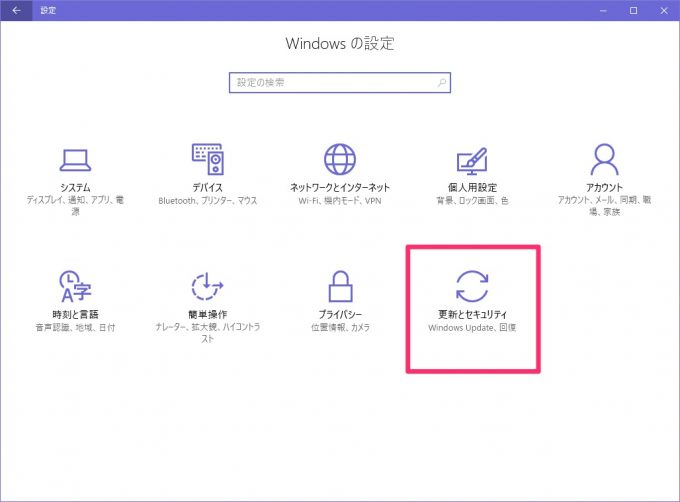The image size is (680, 502).
Task: Open the 更新とセキュリティ refresh arrows icon
Action: point(472,286)
